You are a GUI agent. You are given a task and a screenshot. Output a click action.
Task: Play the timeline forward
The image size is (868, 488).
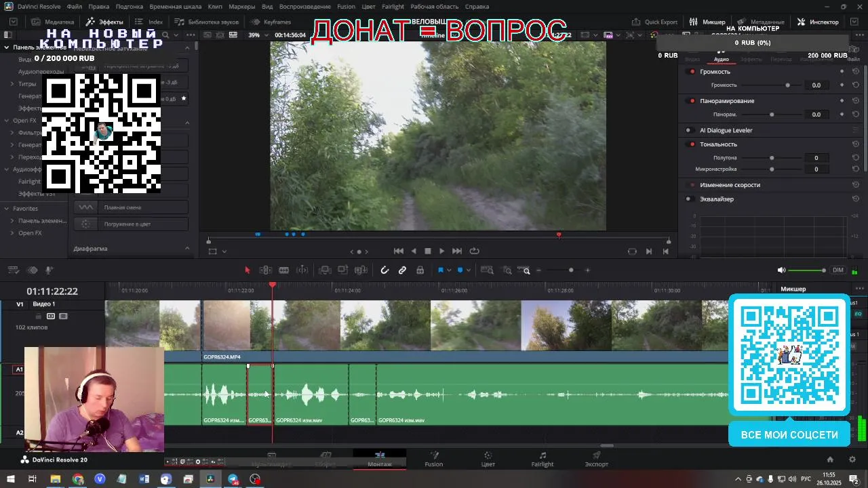(x=442, y=251)
